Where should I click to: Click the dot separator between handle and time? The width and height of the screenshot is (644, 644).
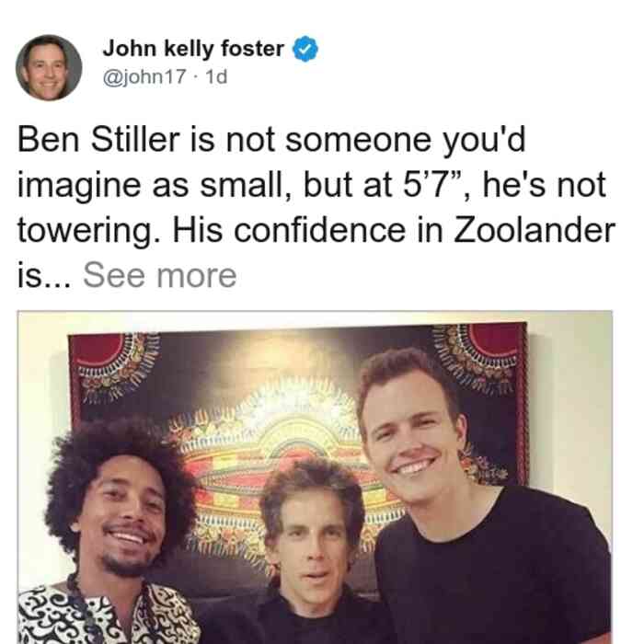tap(196, 77)
